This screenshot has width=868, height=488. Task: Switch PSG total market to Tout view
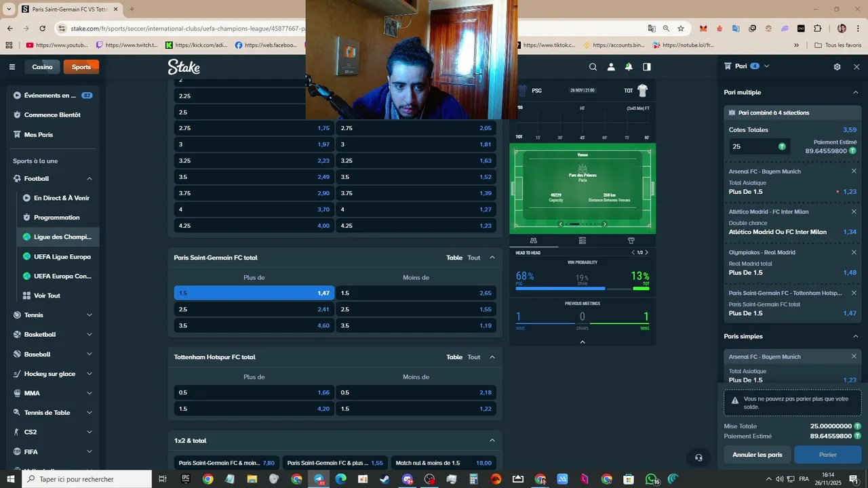(x=473, y=258)
